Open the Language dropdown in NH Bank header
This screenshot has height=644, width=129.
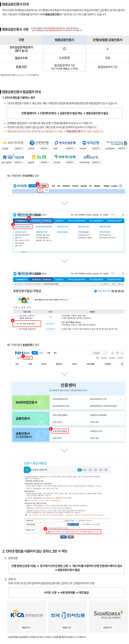100,353
